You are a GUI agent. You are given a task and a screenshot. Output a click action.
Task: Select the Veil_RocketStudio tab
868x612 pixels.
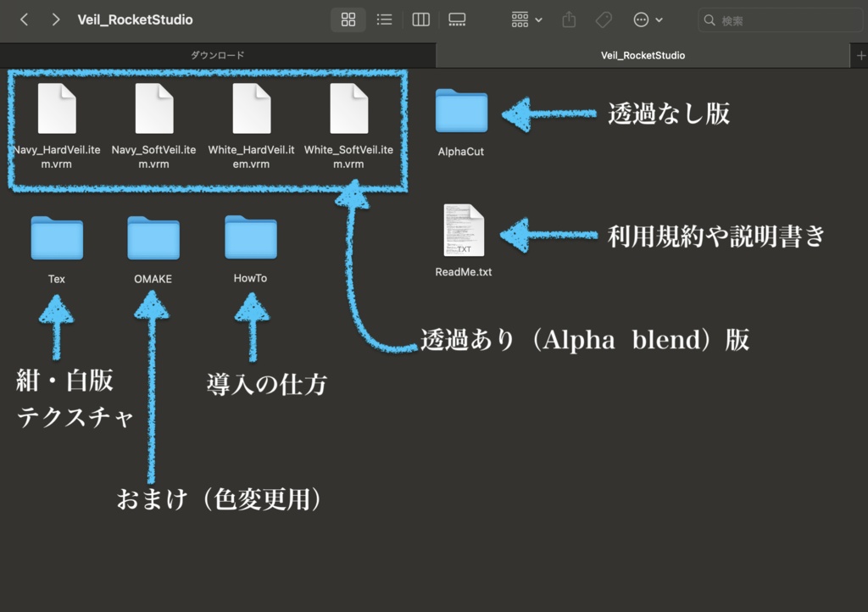pyautogui.click(x=643, y=54)
